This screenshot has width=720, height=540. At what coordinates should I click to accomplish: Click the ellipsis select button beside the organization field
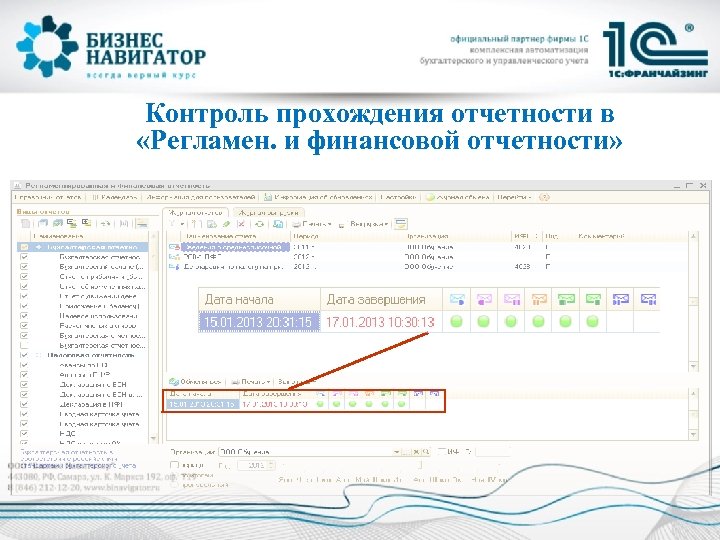tap(406, 452)
